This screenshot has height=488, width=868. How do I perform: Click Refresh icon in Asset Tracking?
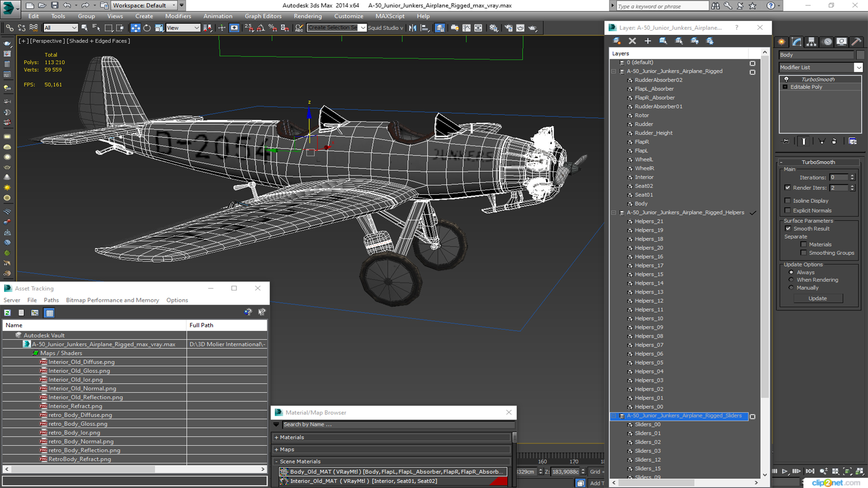pos(8,313)
